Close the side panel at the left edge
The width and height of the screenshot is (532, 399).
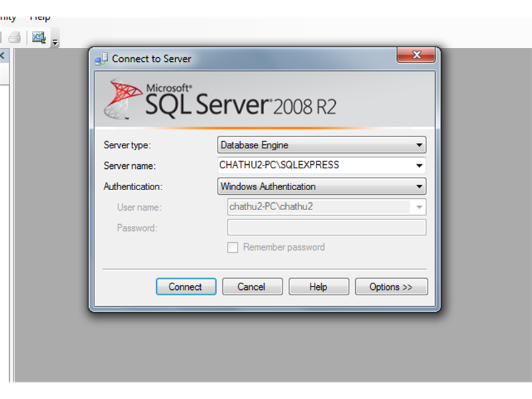(x=2, y=55)
